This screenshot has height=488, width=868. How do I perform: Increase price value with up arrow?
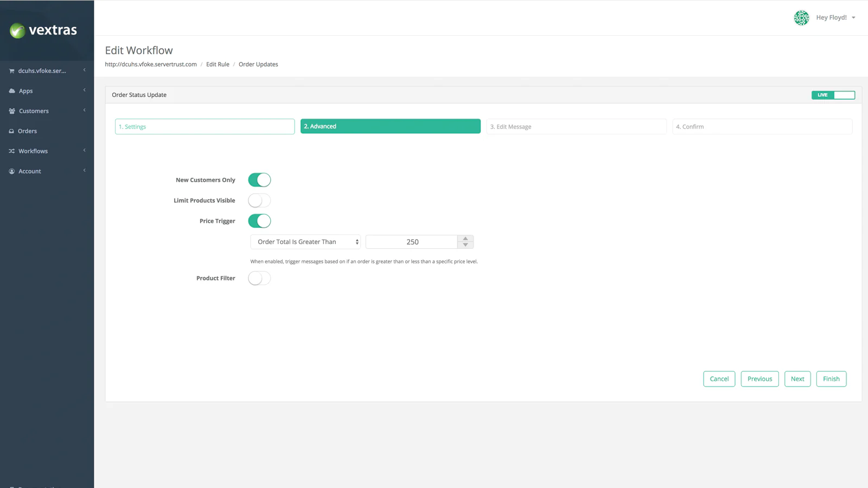point(465,239)
